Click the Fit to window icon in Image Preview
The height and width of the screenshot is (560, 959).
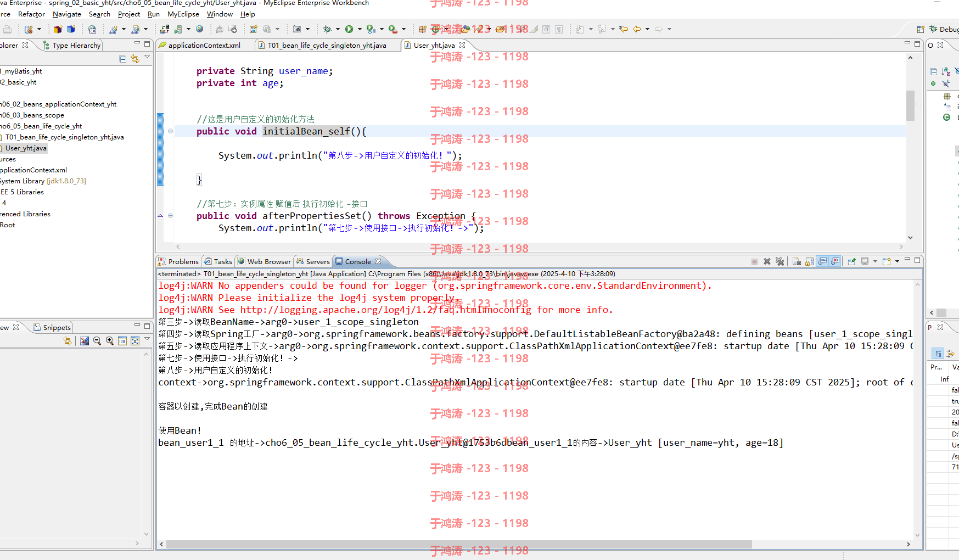pos(135,341)
